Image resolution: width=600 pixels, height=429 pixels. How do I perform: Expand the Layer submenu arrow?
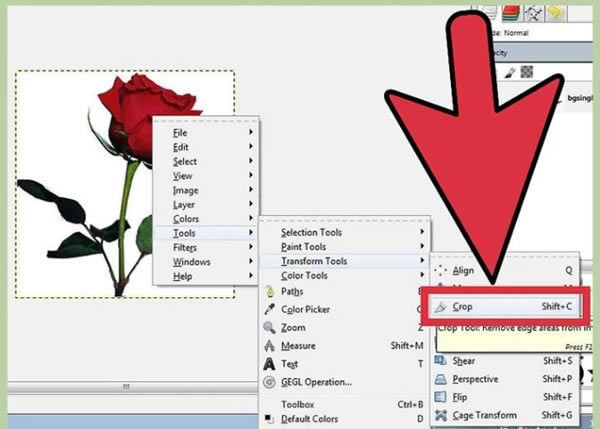pyautogui.click(x=251, y=204)
